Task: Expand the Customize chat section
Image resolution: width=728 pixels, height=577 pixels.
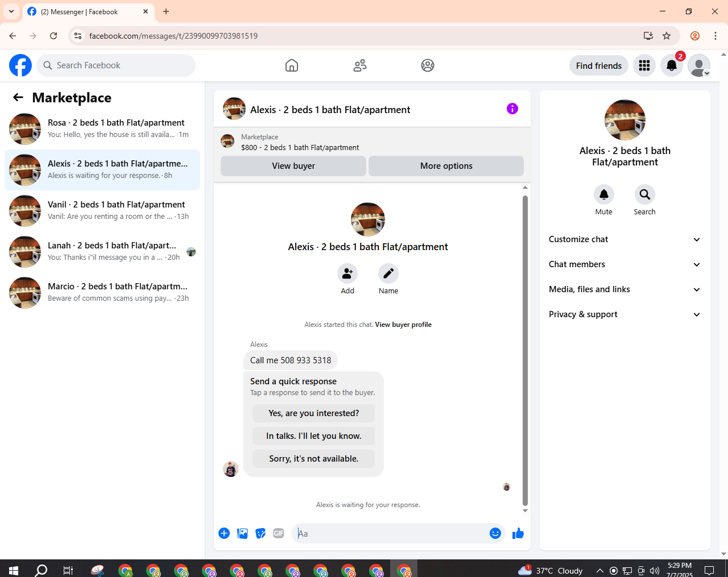Action: (x=624, y=239)
